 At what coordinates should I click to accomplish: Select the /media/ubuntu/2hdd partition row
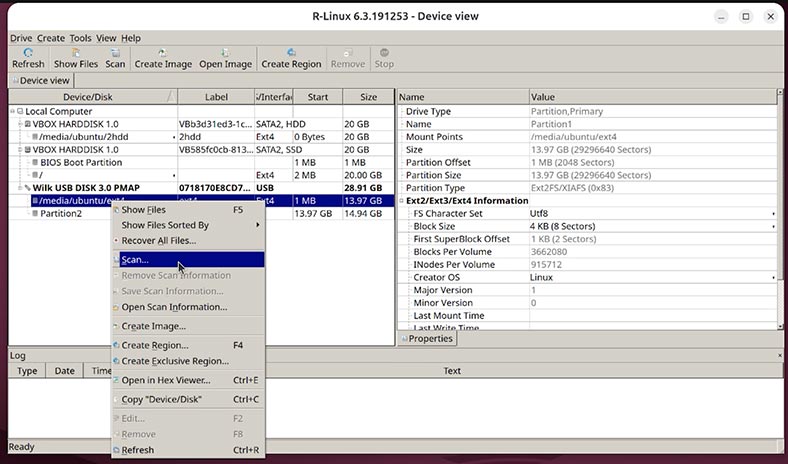pos(201,137)
